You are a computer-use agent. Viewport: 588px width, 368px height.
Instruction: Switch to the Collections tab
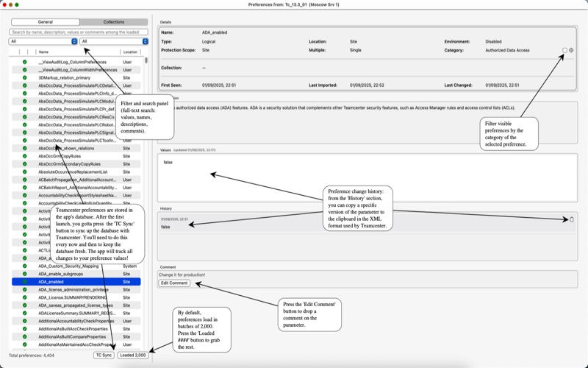114,22
